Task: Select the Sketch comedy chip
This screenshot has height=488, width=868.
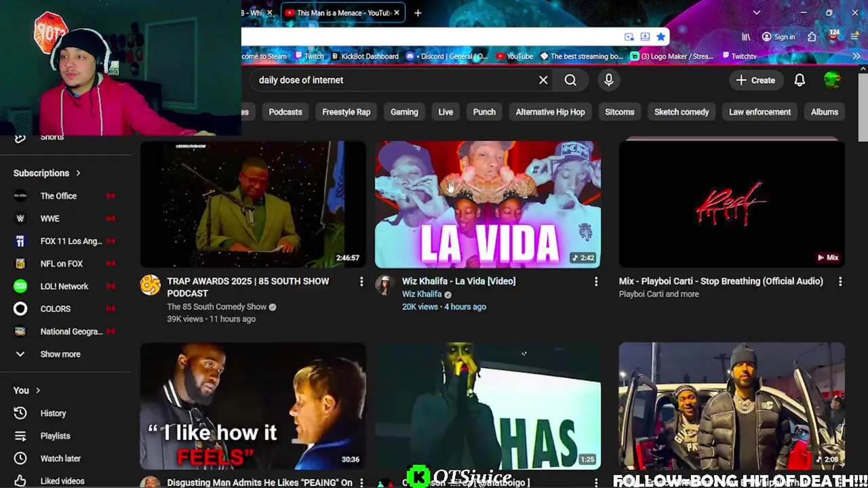Action: (682, 112)
